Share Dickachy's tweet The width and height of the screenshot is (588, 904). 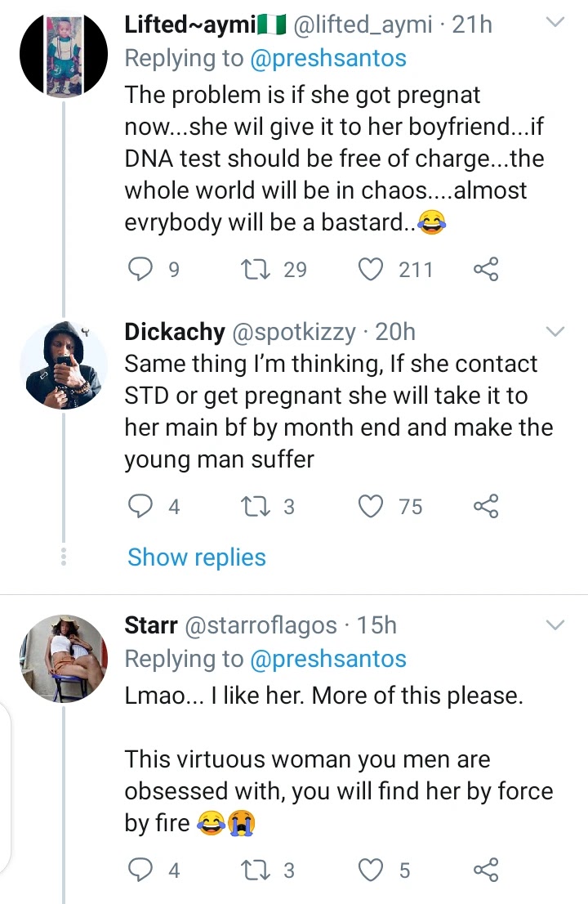click(486, 508)
